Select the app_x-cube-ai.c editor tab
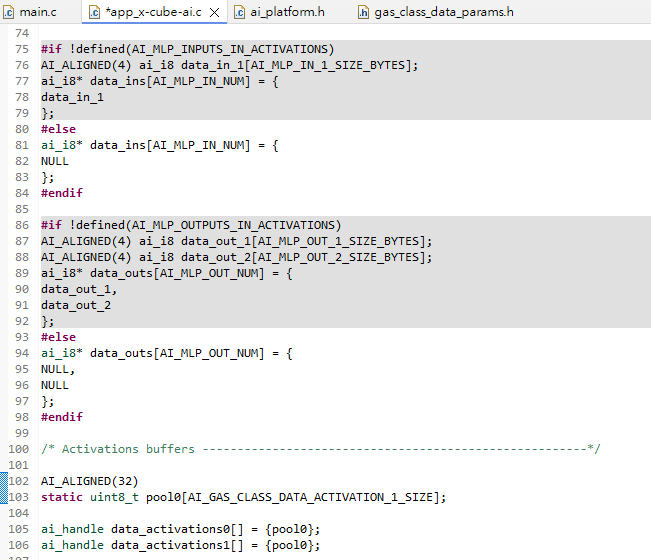 [153, 12]
